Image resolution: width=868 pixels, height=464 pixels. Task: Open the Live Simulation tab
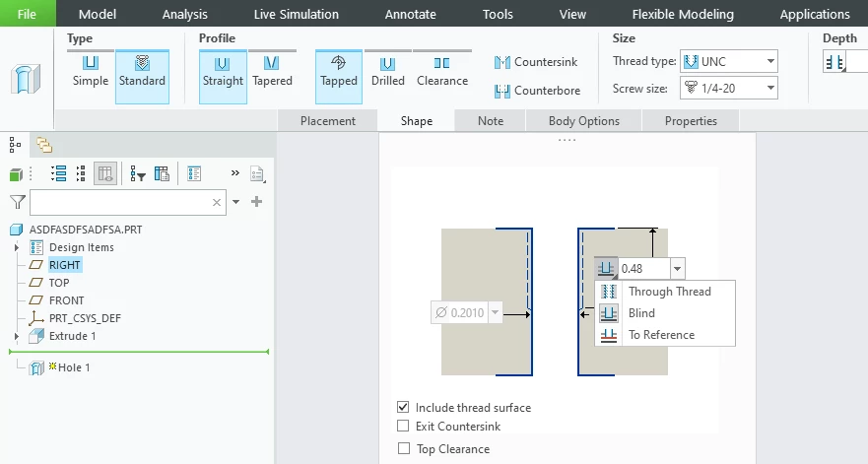tap(297, 15)
